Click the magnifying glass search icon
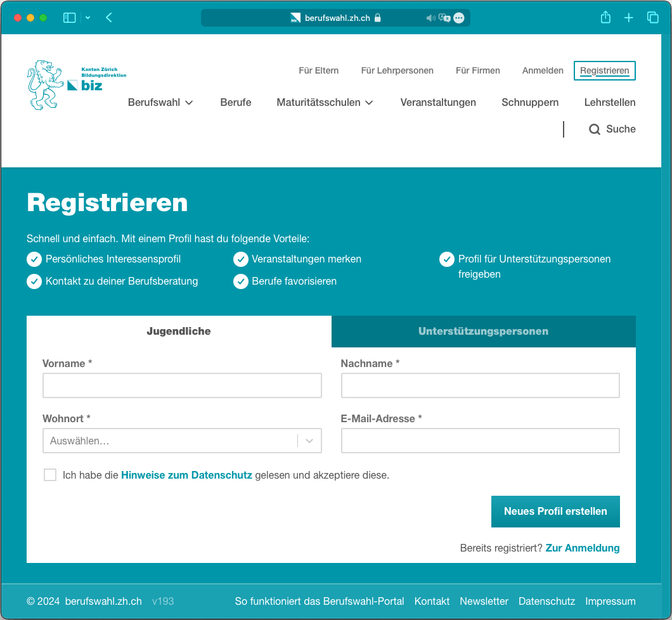The width and height of the screenshot is (672, 620). click(594, 129)
